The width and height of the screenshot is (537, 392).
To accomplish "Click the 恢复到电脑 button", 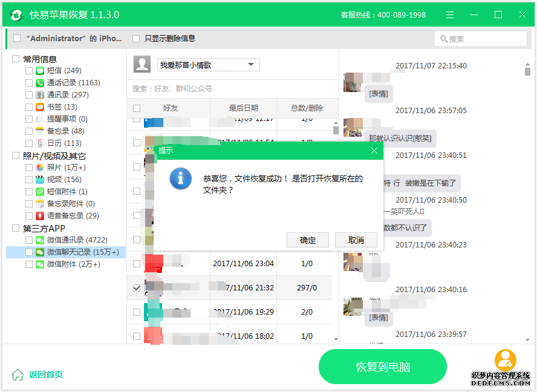I will [x=383, y=367].
